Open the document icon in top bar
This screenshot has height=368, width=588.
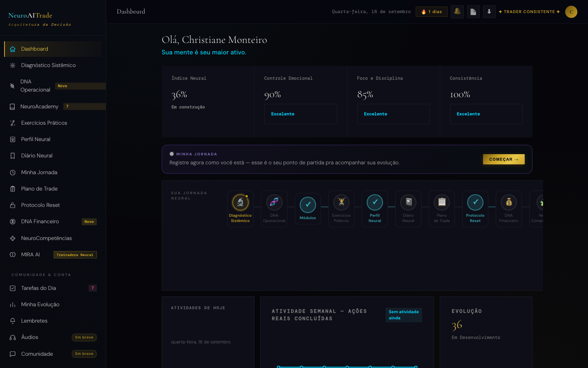point(473,11)
